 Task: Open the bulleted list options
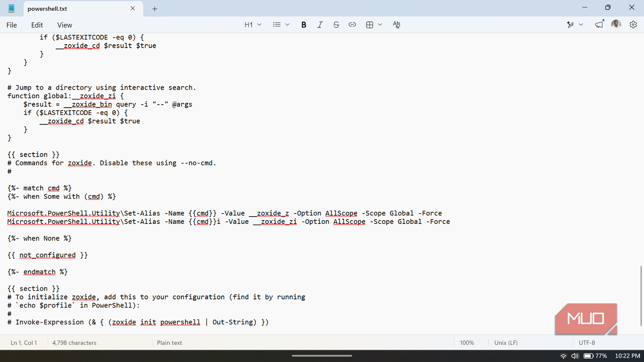[x=276, y=25]
